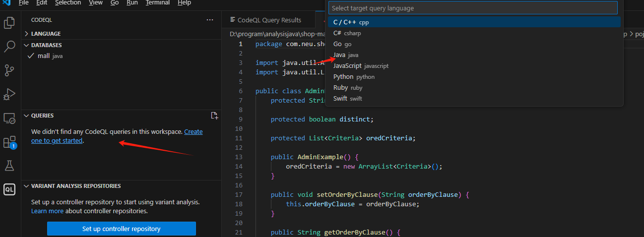
Task: Click the Create one to get started link
Action: coord(117,136)
